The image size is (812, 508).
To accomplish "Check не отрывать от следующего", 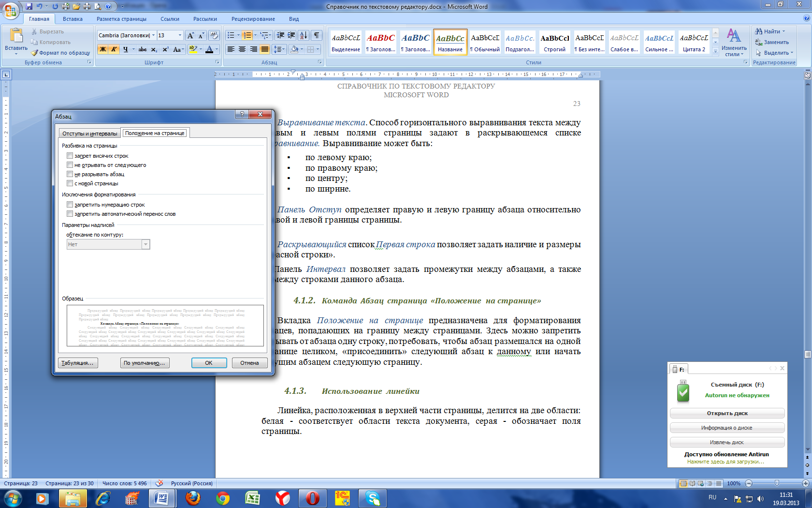I will [x=70, y=165].
